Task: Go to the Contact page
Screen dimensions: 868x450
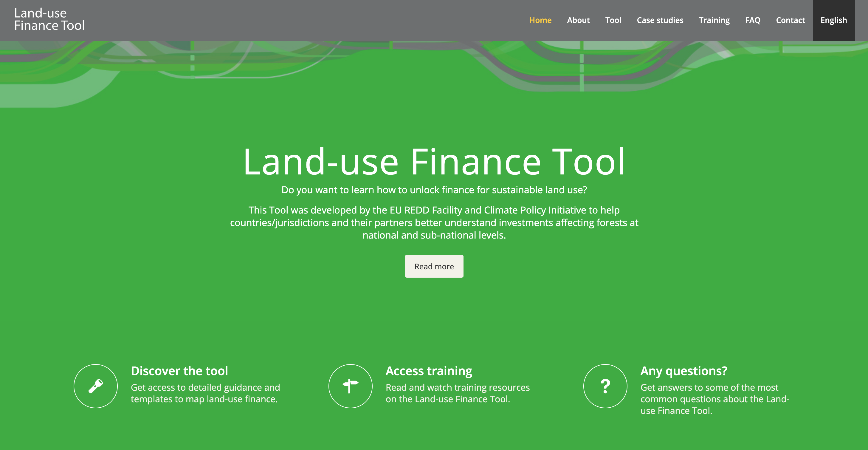Action: point(790,20)
